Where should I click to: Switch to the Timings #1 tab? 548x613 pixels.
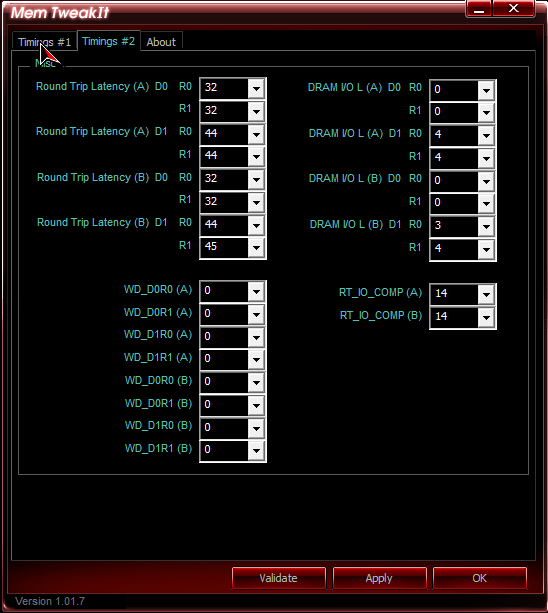[x=45, y=41]
